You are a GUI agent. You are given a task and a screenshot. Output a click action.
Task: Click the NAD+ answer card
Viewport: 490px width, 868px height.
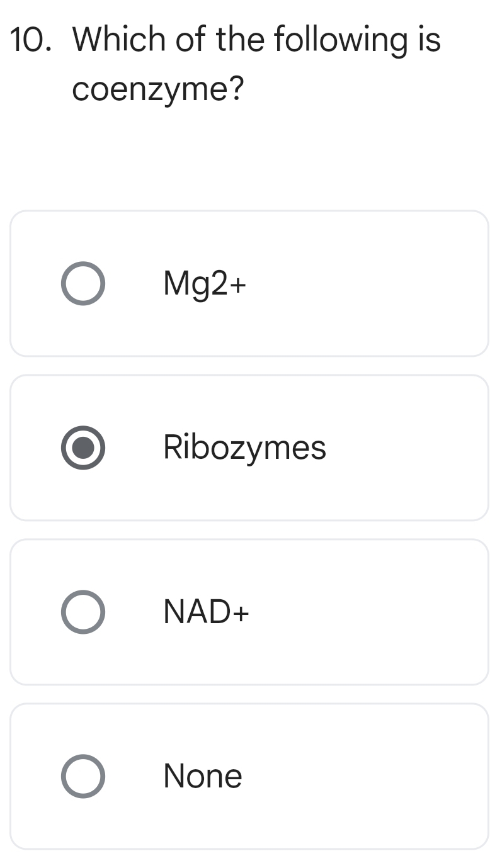(249, 611)
